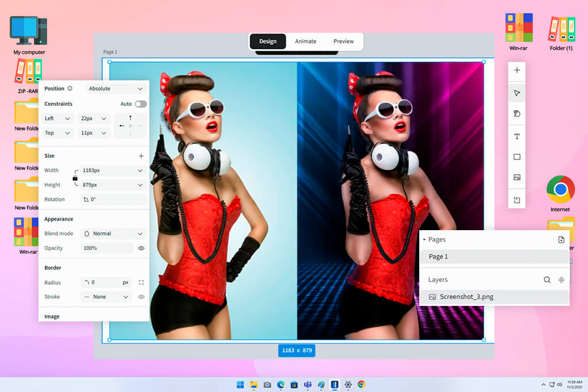Switch to the Preview tab

[x=343, y=41]
